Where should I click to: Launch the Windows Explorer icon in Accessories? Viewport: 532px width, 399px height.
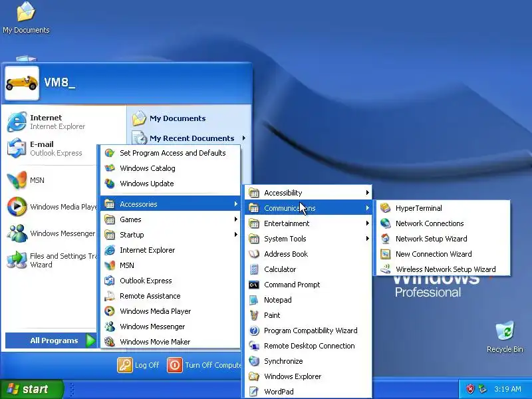[254, 376]
